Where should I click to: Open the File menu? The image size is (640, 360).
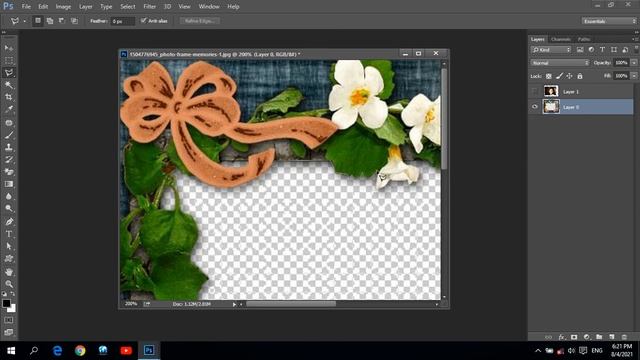(26, 7)
